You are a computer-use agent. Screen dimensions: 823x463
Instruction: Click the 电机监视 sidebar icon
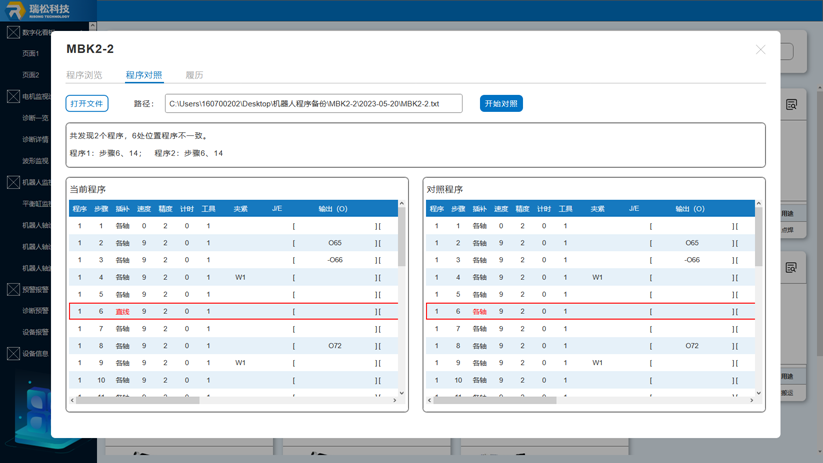[x=13, y=97]
